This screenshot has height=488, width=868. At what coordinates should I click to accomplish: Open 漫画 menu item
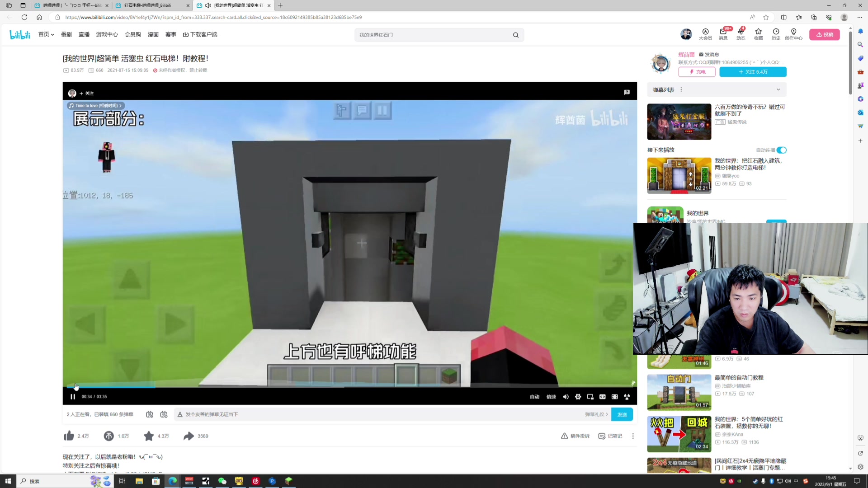point(153,34)
